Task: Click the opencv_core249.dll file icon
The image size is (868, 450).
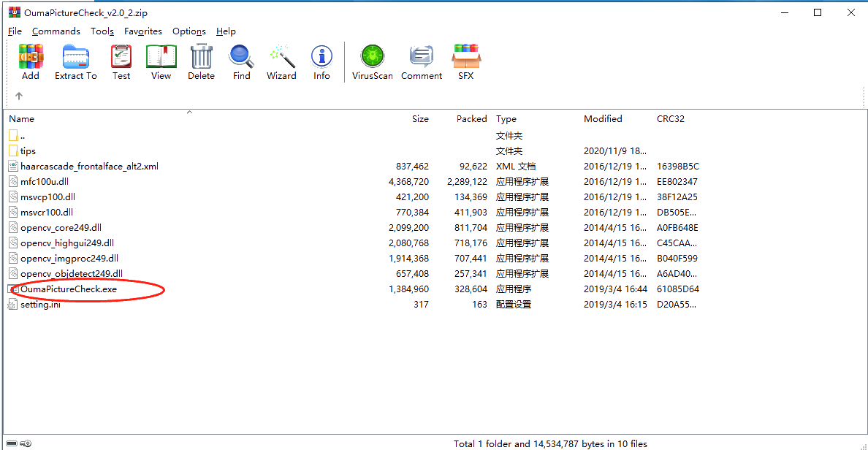Action: point(13,227)
